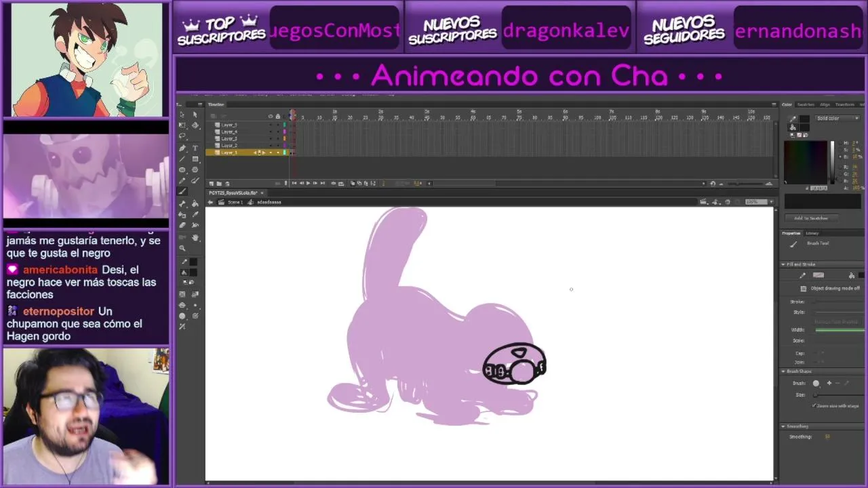Click the Add to Swatches button
This screenshot has width=868, height=488.
pyautogui.click(x=812, y=218)
